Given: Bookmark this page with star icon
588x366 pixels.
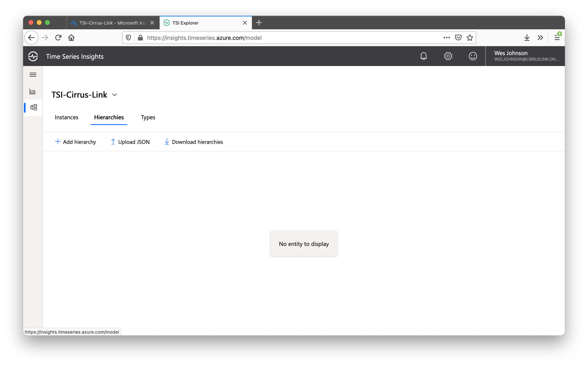Looking at the screenshot, I should point(469,38).
